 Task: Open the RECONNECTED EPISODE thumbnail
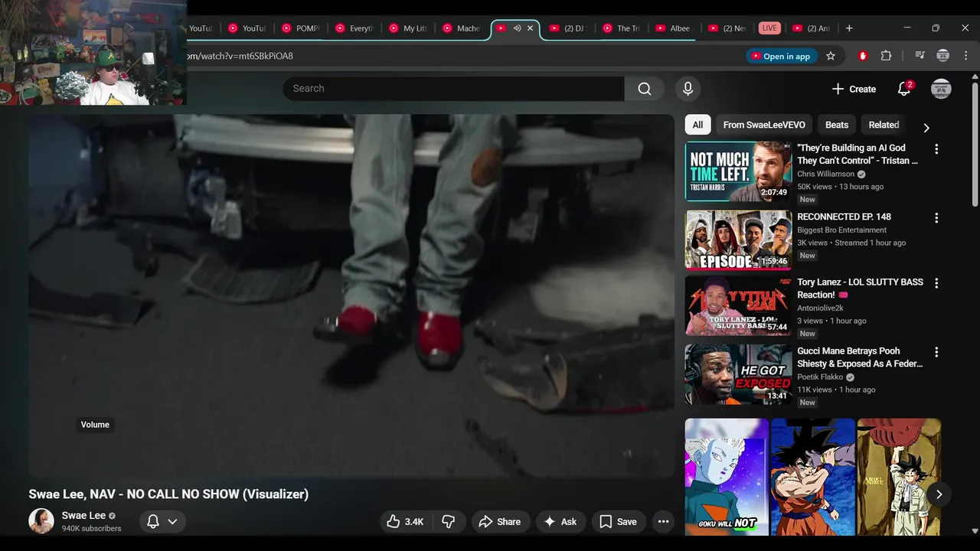click(738, 240)
